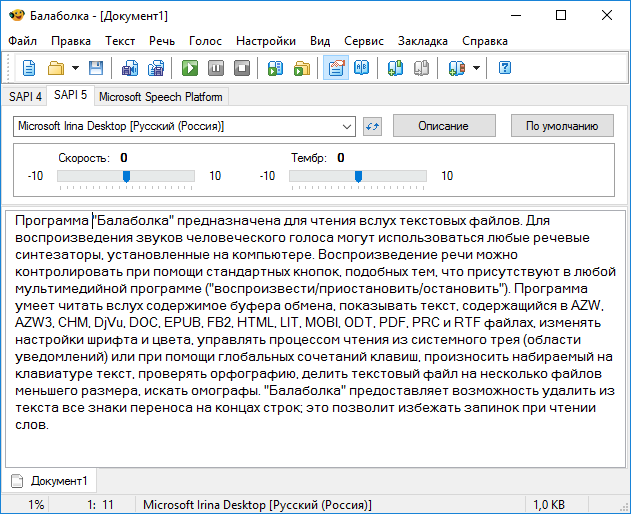
Task: Switch to the Microsoft Speech Platform tab
Action: coord(161,97)
